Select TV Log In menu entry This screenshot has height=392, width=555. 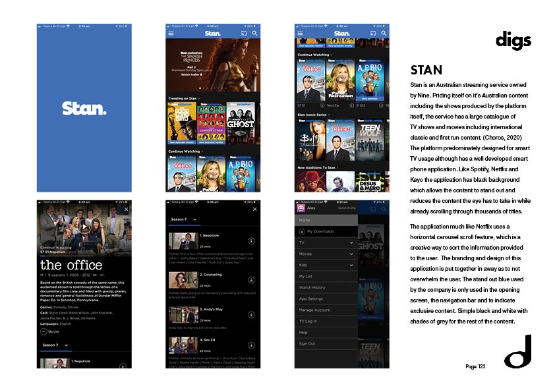pyautogui.click(x=326, y=322)
